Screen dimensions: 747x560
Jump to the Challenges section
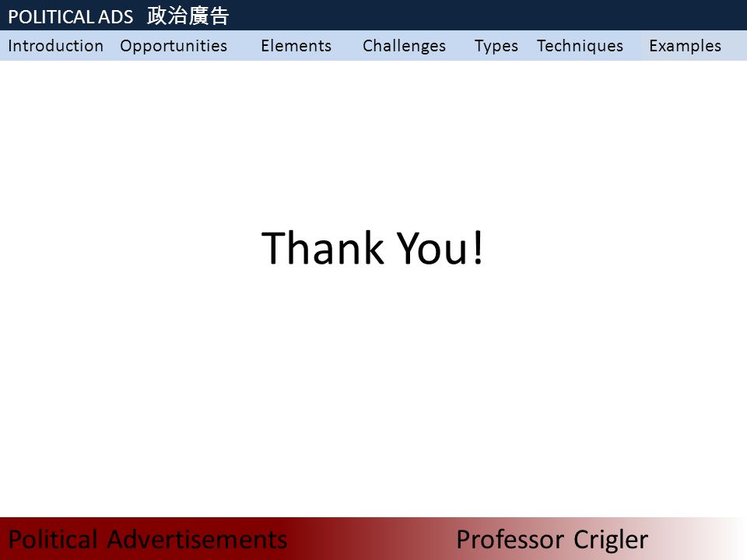pos(404,46)
